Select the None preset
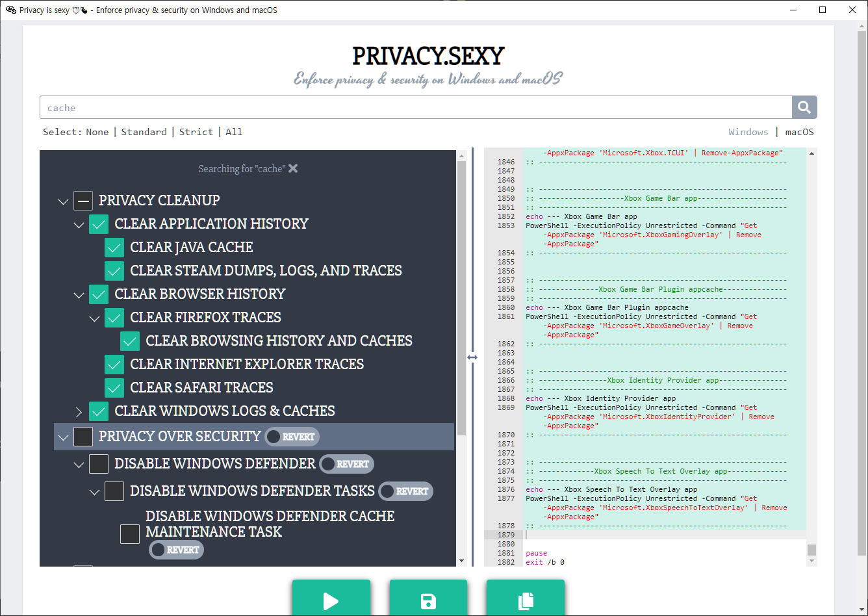The width and height of the screenshot is (868, 616). [x=97, y=132]
